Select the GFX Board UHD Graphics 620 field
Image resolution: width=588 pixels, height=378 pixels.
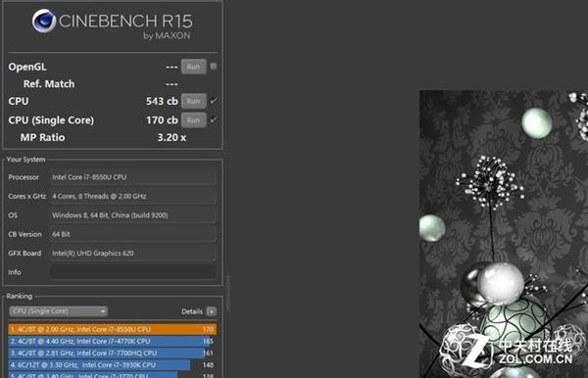[x=132, y=254]
